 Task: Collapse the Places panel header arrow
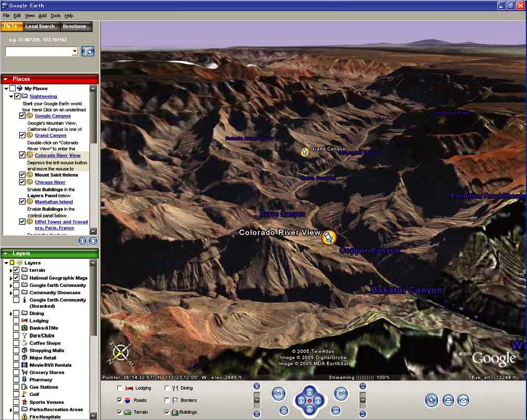coord(6,79)
